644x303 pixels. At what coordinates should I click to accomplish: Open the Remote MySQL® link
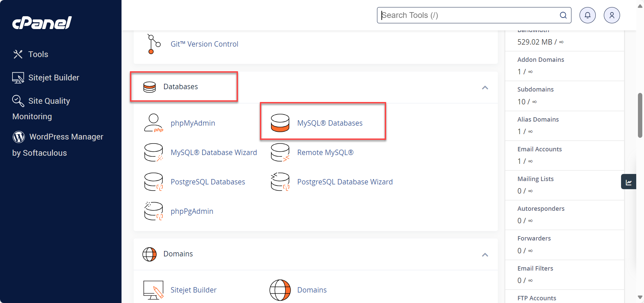(325, 152)
